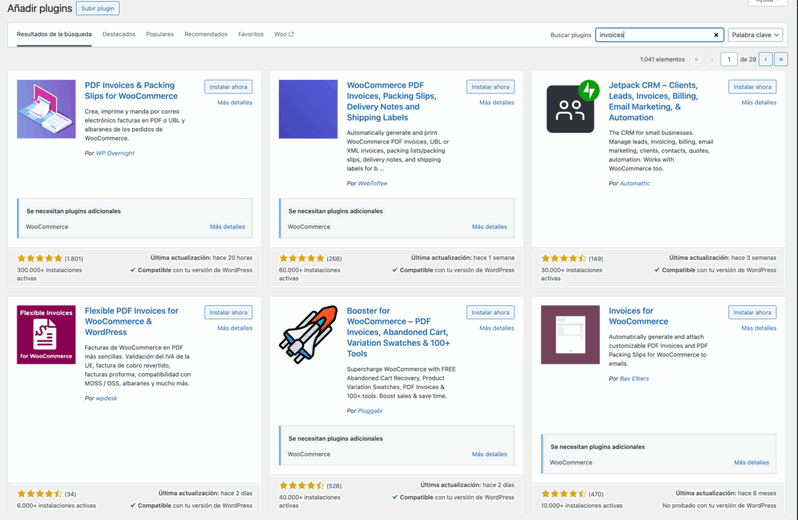
Task: Go to the next results page arrow
Action: coord(765,60)
